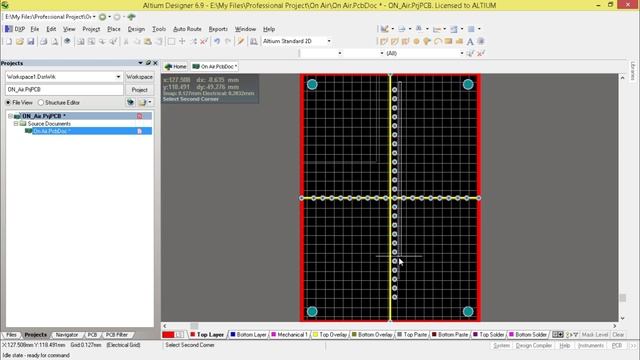Click the Paste clipboard icon
The height and width of the screenshot is (360, 640).
[x=148, y=41]
